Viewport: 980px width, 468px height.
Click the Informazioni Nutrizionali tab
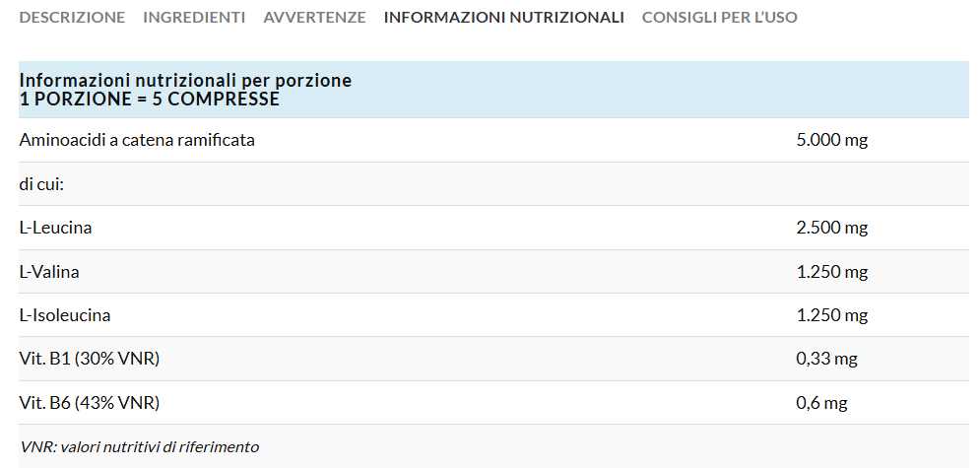pos(503,18)
